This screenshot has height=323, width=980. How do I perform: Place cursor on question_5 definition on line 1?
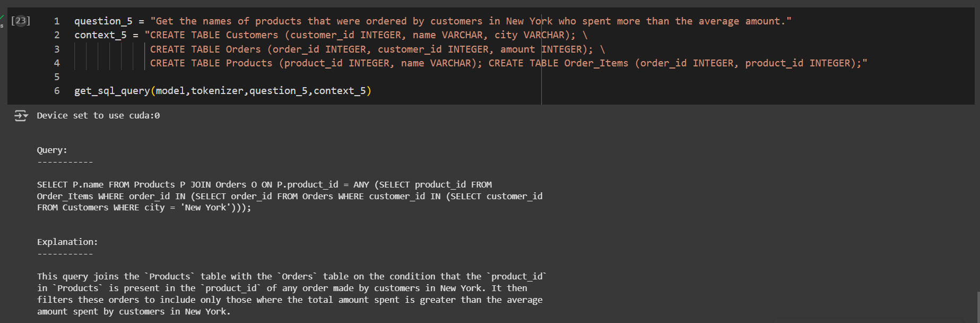pos(103,21)
